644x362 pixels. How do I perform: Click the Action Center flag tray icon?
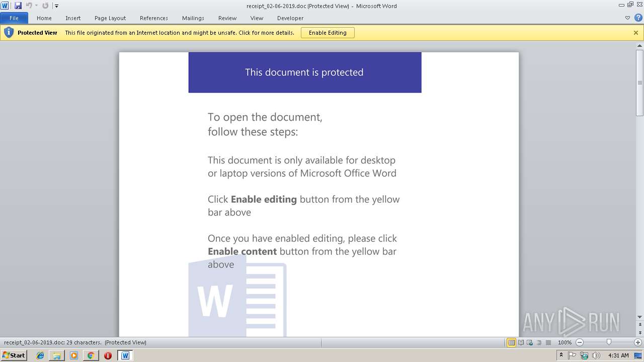point(573,355)
